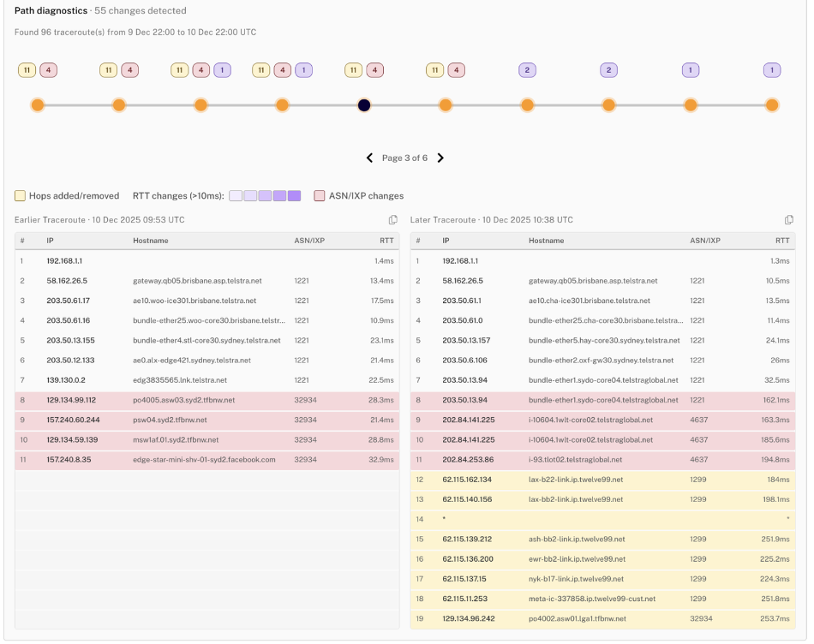
Task: Toggle the Hops added/removed legend box
Action: [x=20, y=196]
